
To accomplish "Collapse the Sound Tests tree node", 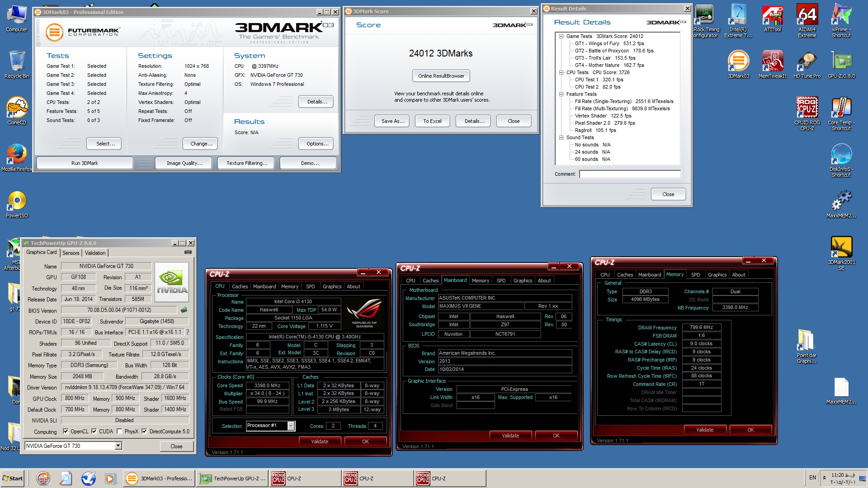I will click(561, 137).
